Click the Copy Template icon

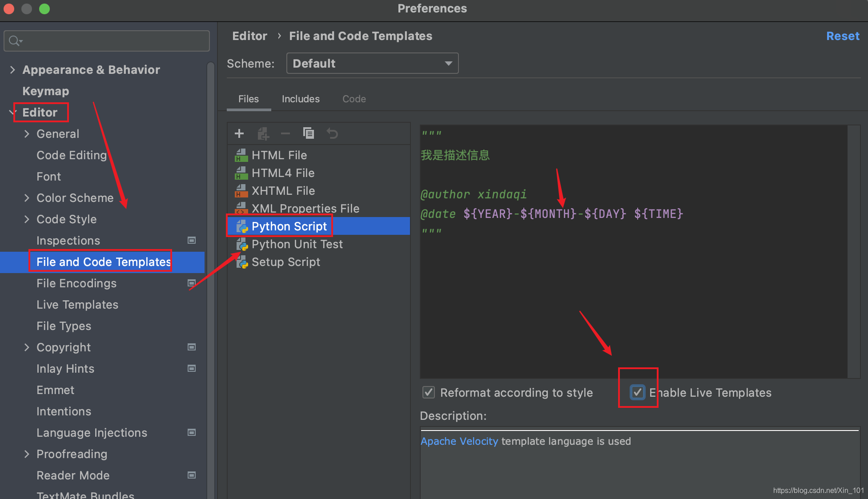(309, 133)
